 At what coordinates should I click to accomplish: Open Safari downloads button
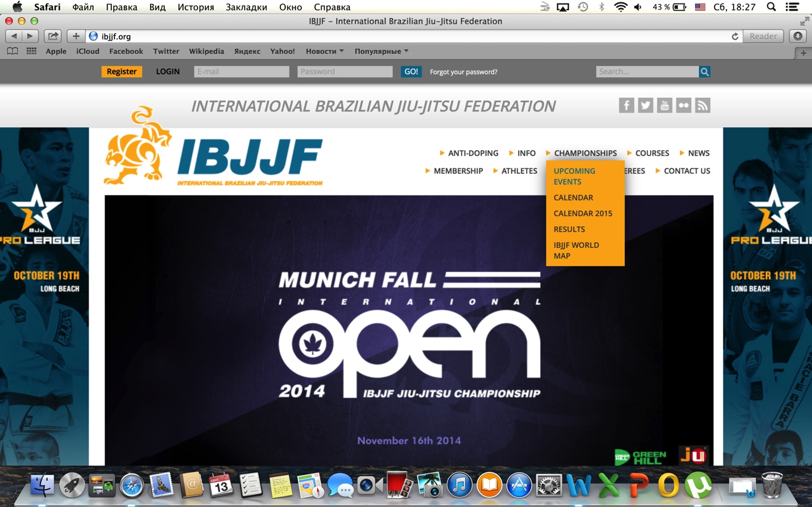point(798,36)
